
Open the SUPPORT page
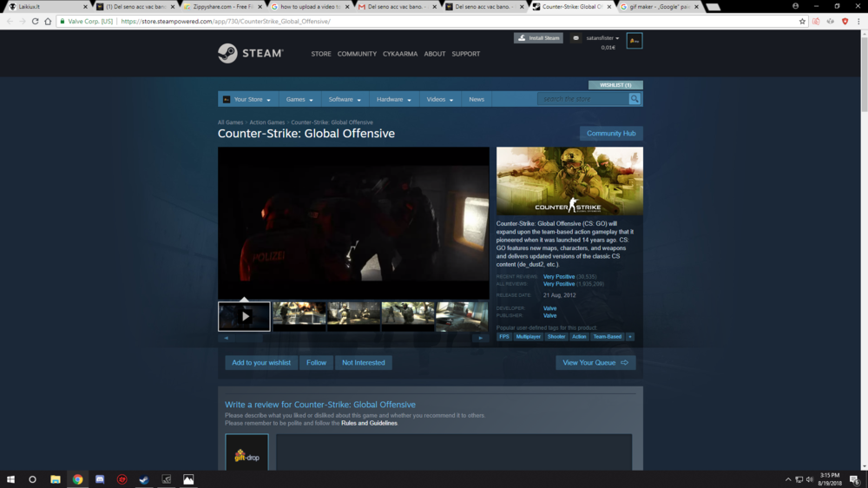point(465,54)
